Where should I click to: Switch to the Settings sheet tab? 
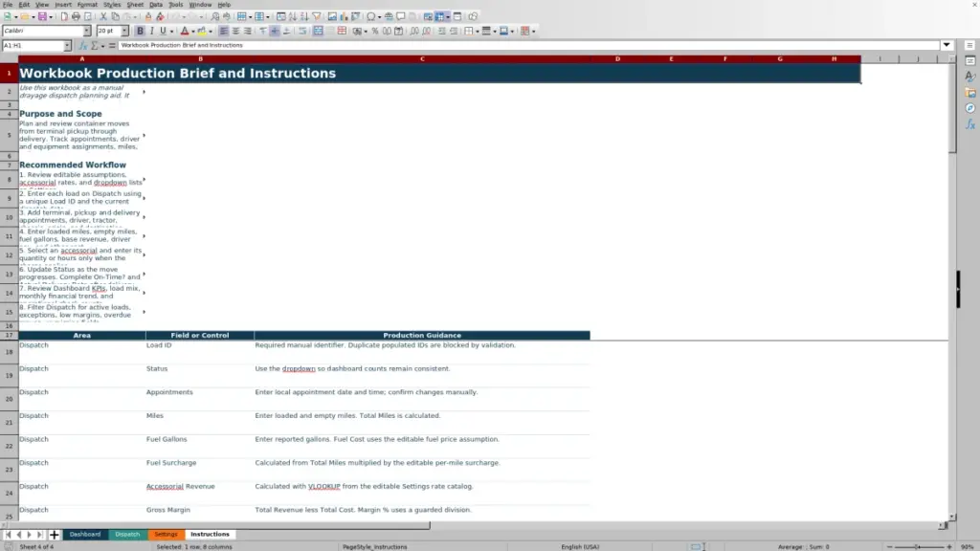(x=167, y=534)
